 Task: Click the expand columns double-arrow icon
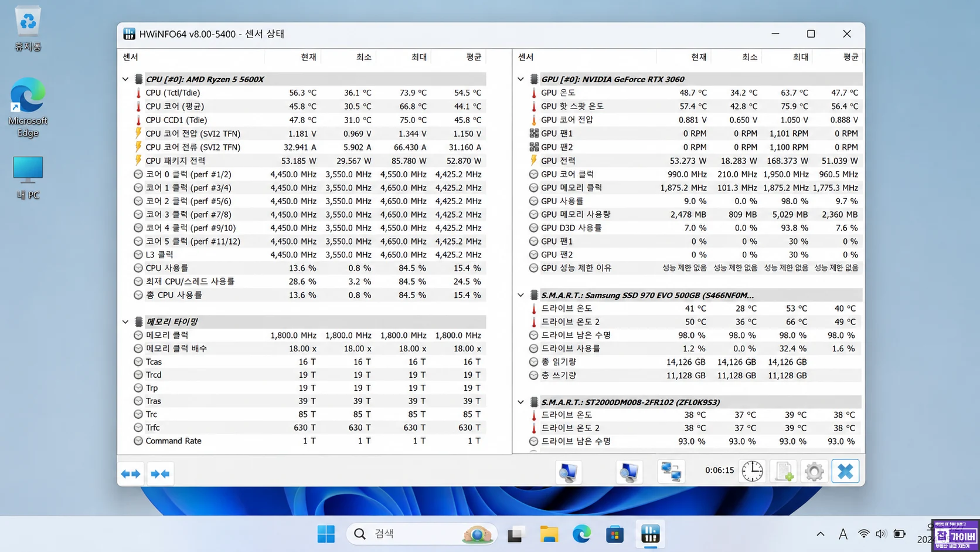[131, 473]
